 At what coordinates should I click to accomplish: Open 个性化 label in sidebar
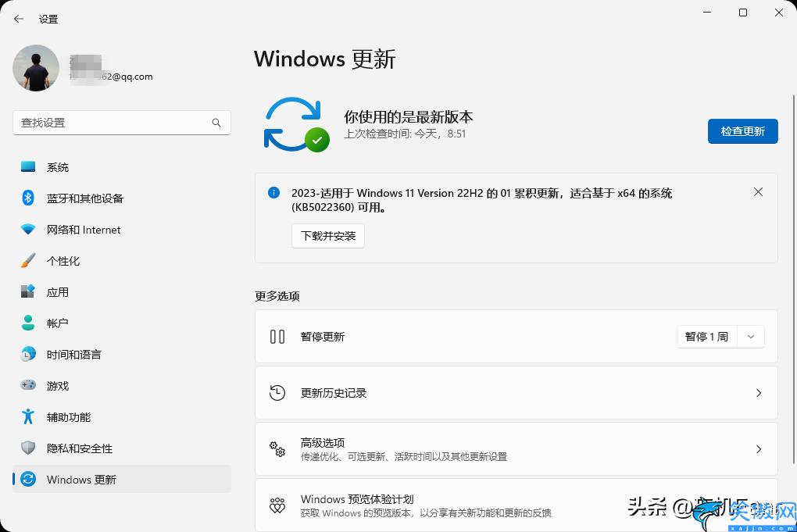click(63, 261)
